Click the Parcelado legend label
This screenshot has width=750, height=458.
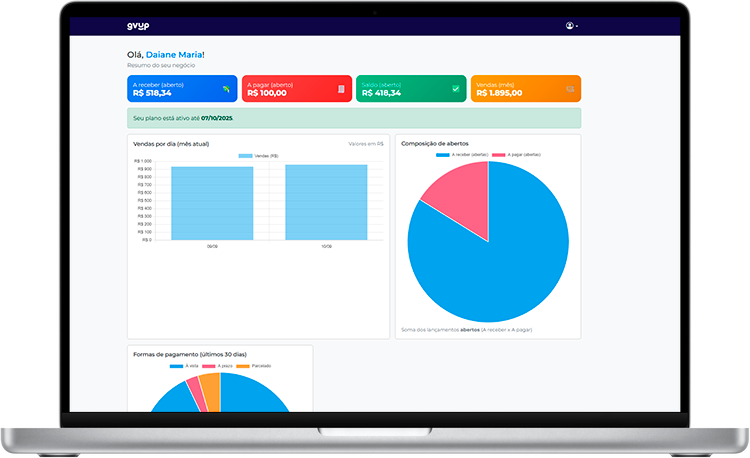click(x=261, y=366)
